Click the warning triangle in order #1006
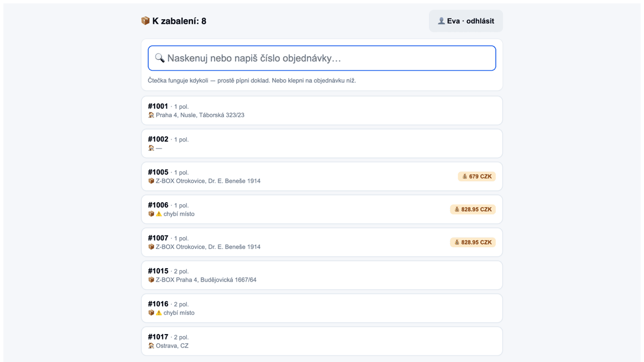The width and height of the screenshot is (644, 362). 159,213
